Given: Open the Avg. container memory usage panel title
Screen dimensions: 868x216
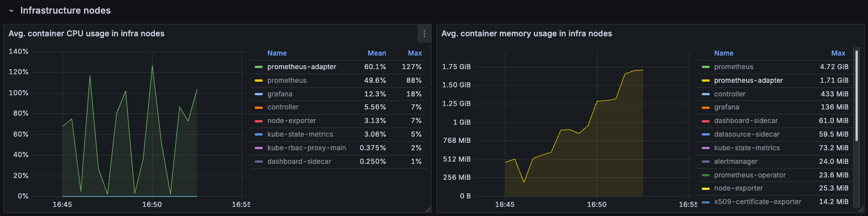Looking at the screenshot, I should pos(526,33).
